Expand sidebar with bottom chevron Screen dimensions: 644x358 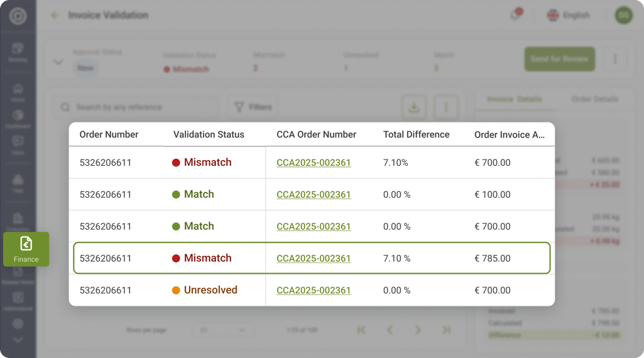pyautogui.click(x=18, y=340)
